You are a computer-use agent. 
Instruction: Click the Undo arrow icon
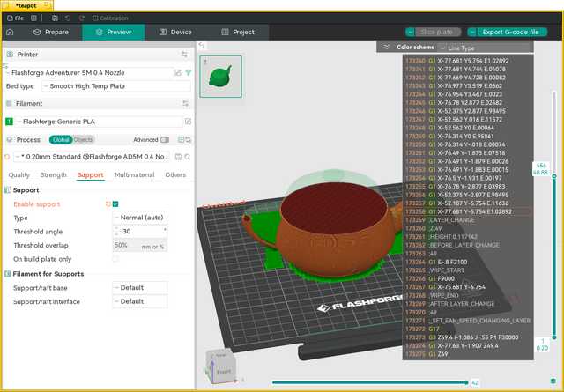tap(68, 18)
